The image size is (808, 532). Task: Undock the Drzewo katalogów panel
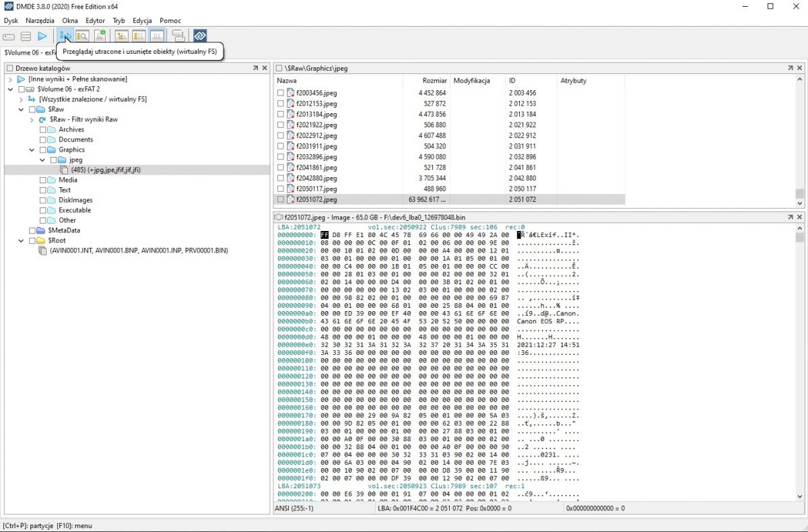pos(255,68)
